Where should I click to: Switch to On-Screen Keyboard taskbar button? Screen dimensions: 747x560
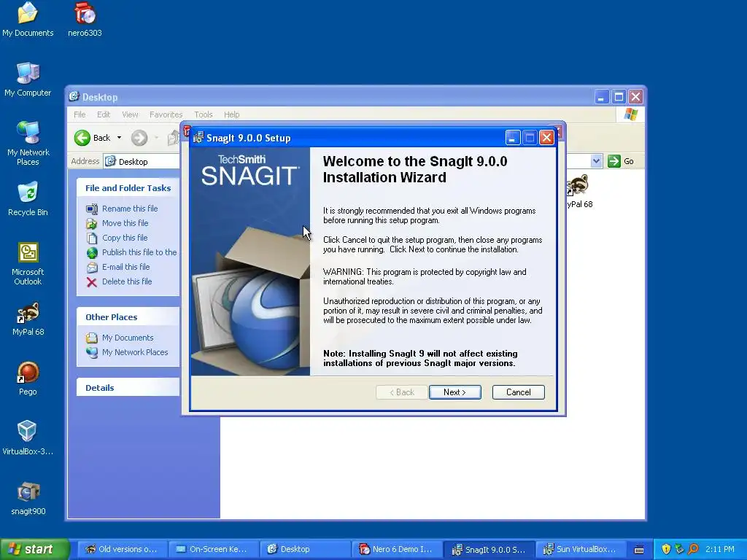click(x=213, y=550)
